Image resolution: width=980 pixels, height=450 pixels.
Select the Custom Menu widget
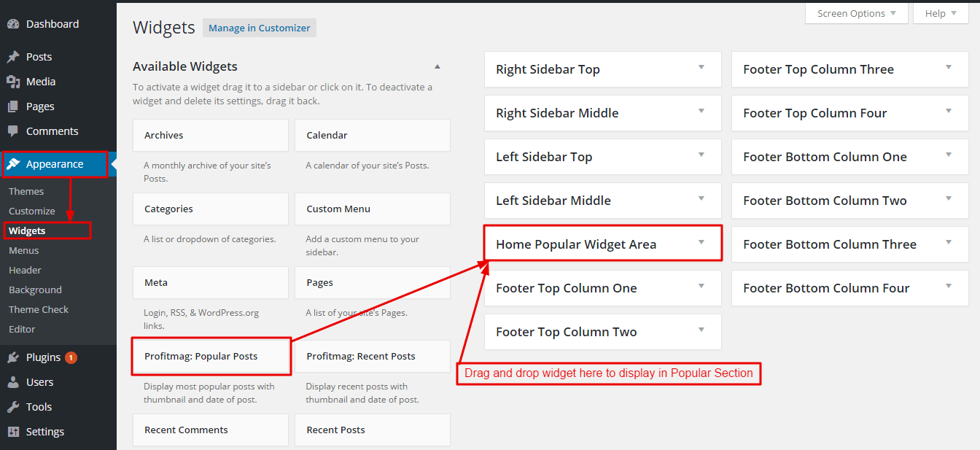click(x=373, y=209)
